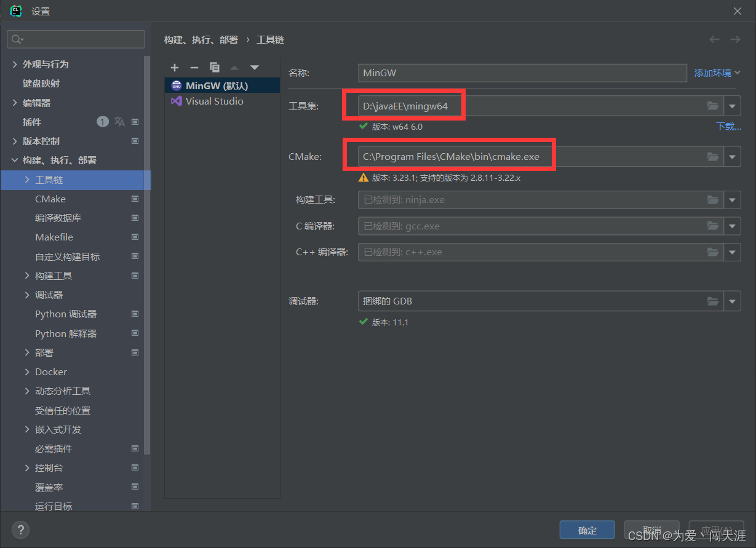Click project-level icon next to CMake
This screenshot has height=548, width=756.
pos(135,199)
